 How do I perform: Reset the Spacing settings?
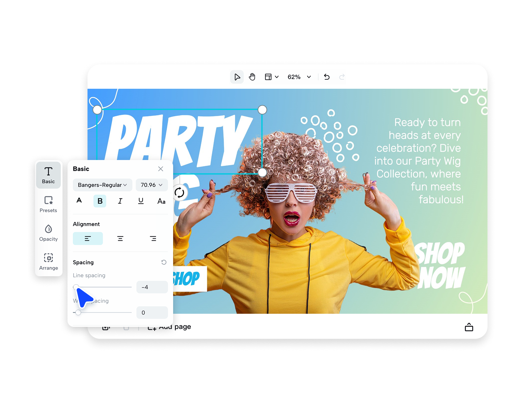click(x=164, y=262)
